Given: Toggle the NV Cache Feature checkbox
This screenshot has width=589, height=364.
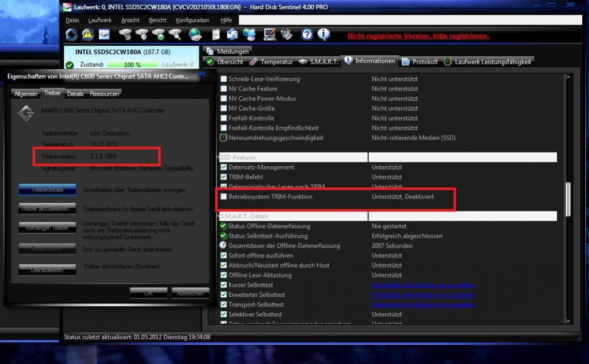Looking at the screenshot, I should (x=224, y=88).
